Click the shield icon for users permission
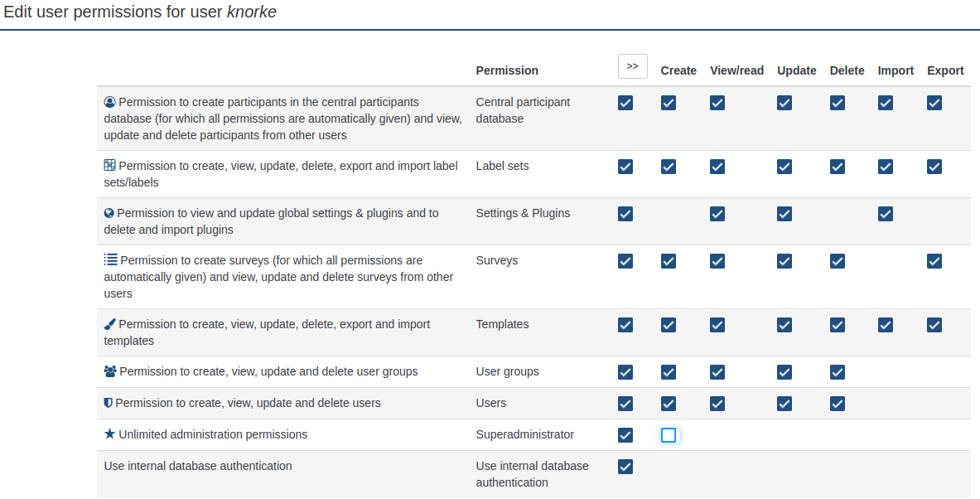This screenshot has height=499, width=980. pyautogui.click(x=108, y=403)
